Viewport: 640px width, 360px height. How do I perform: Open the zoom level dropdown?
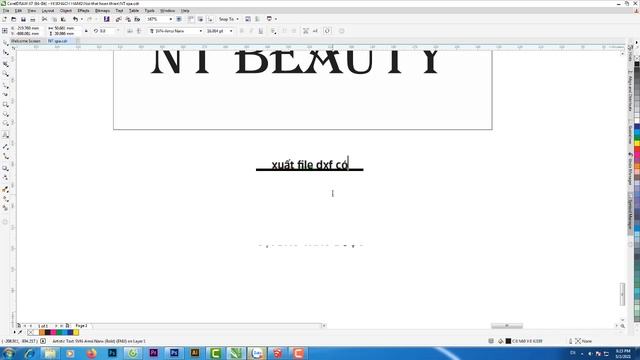171,19
